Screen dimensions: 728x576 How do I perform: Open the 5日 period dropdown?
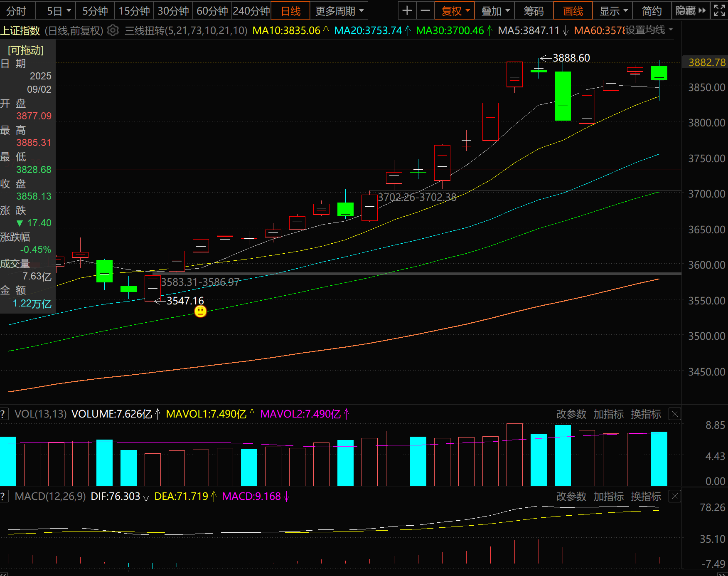click(x=58, y=11)
